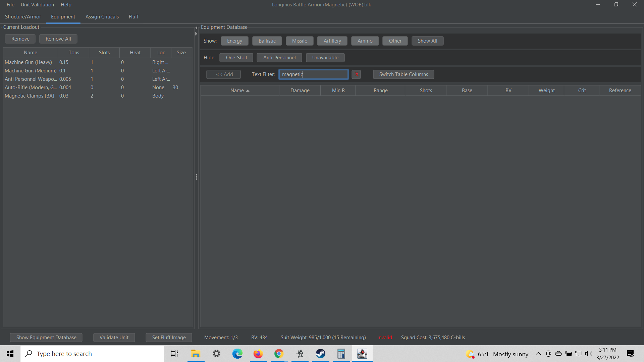Screen dimensions: 644x362
Task: Toggle the Anti-Personnel hide filter
Action: point(279,57)
